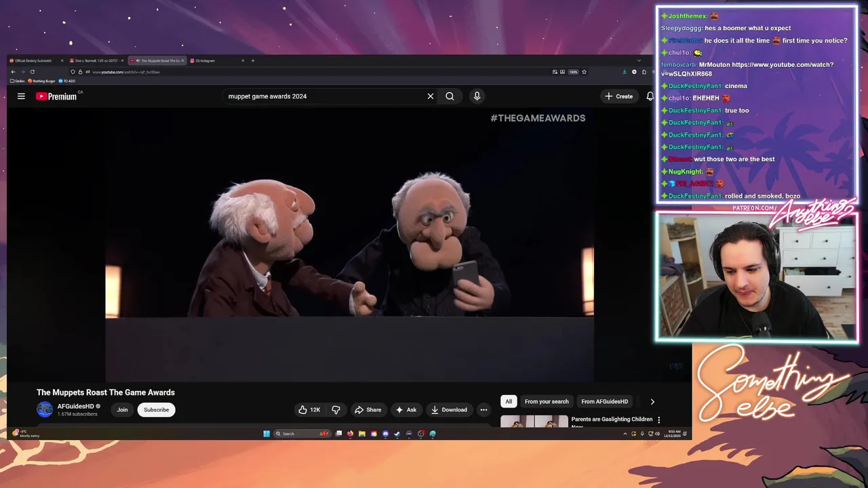The height and width of the screenshot is (488, 868).
Task: Join the AFGuidesHD channel membership
Action: click(x=122, y=409)
